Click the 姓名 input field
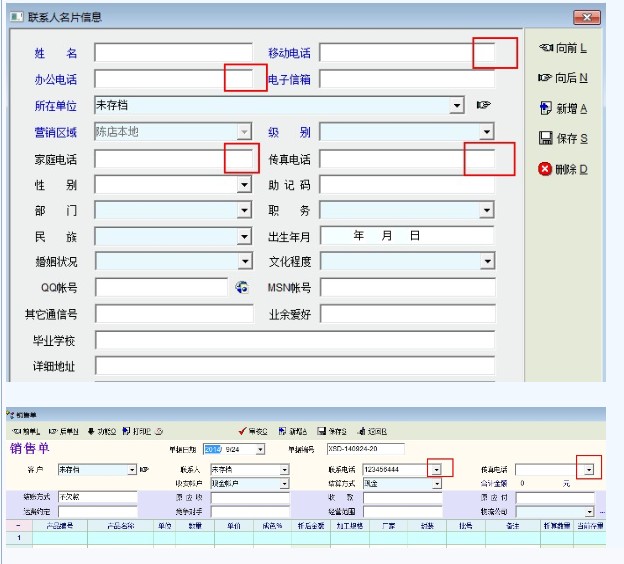Image resolution: width=624 pixels, height=564 pixels. tap(173, 53)
